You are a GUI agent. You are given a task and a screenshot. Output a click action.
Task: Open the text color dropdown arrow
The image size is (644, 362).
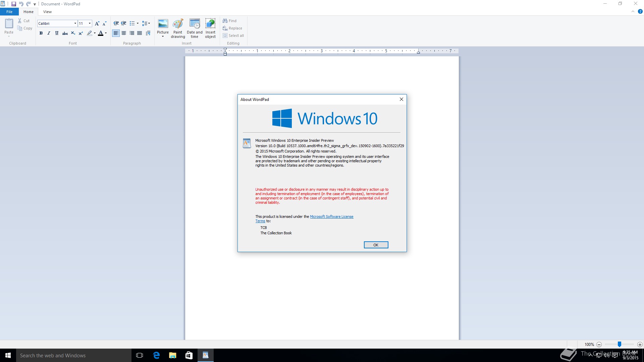(106, 33)
